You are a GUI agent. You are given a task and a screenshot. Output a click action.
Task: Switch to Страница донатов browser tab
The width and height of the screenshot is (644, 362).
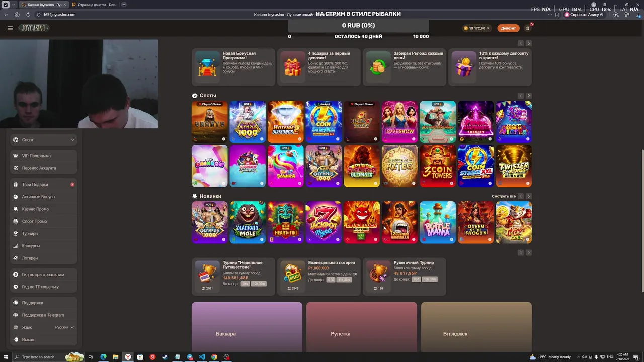[x=94, y=5]
